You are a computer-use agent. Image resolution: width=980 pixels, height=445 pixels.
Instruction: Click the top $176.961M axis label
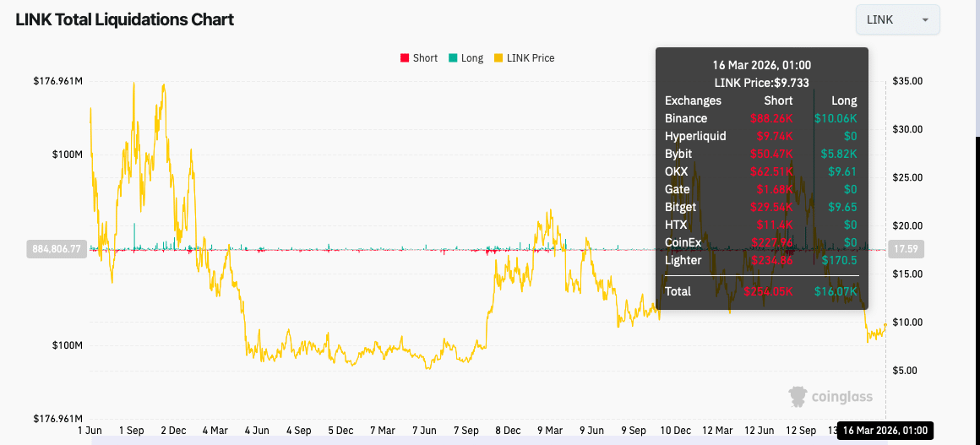pyautogui.click(x=57, y=81)
